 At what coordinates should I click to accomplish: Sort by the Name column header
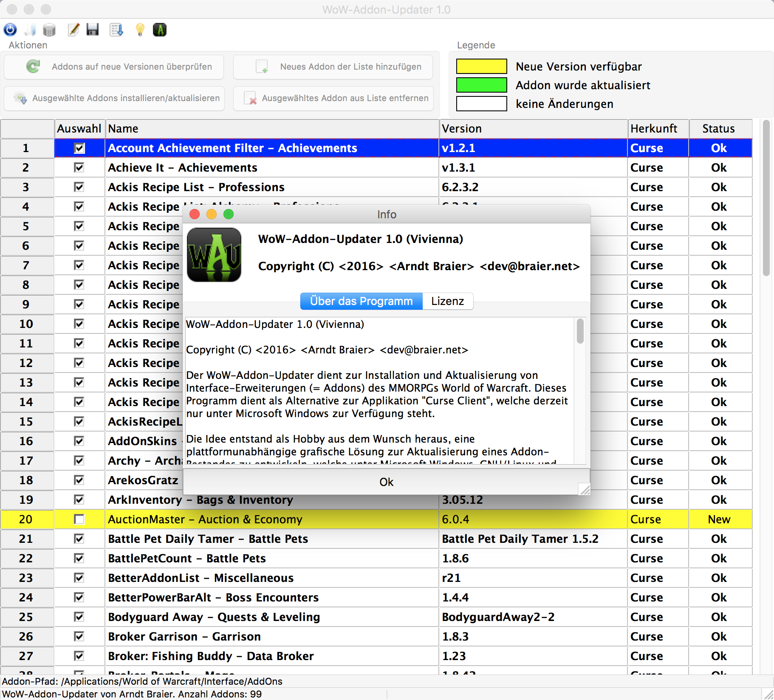272,129
